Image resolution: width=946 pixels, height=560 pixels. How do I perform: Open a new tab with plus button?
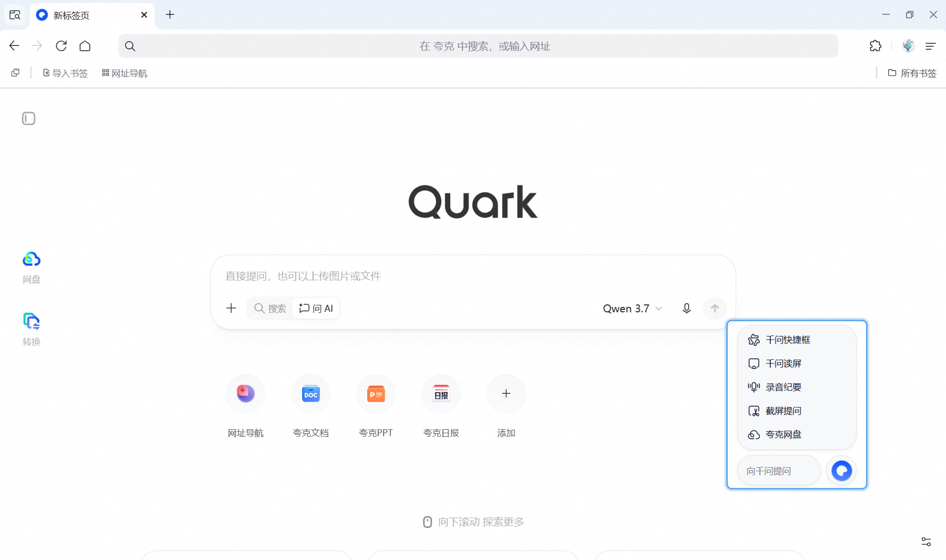(x=170, y=15)
